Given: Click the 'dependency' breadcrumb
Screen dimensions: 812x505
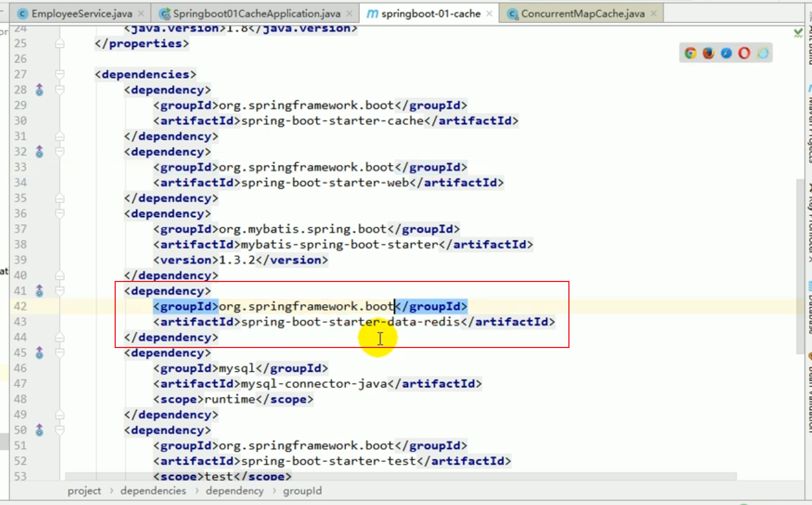Looking at the screenshot, I should [234, 491].
